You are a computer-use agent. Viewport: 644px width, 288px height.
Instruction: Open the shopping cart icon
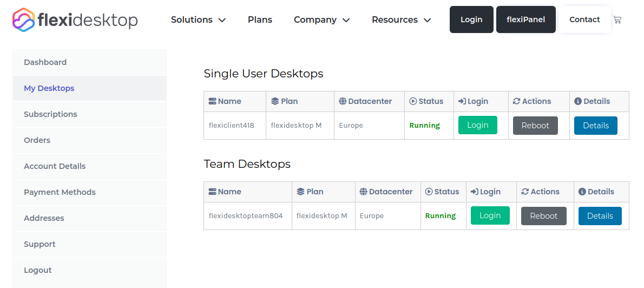(617, 20)
